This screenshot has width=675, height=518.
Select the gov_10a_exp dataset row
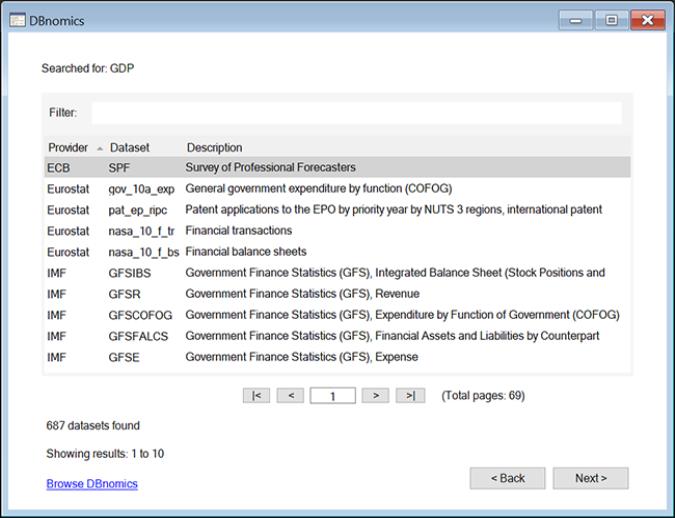coord(338,189)
